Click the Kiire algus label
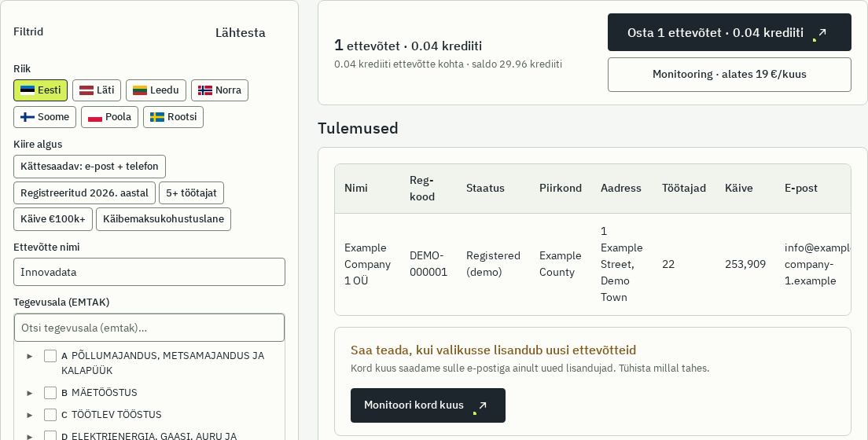 [x=38, y=145]
